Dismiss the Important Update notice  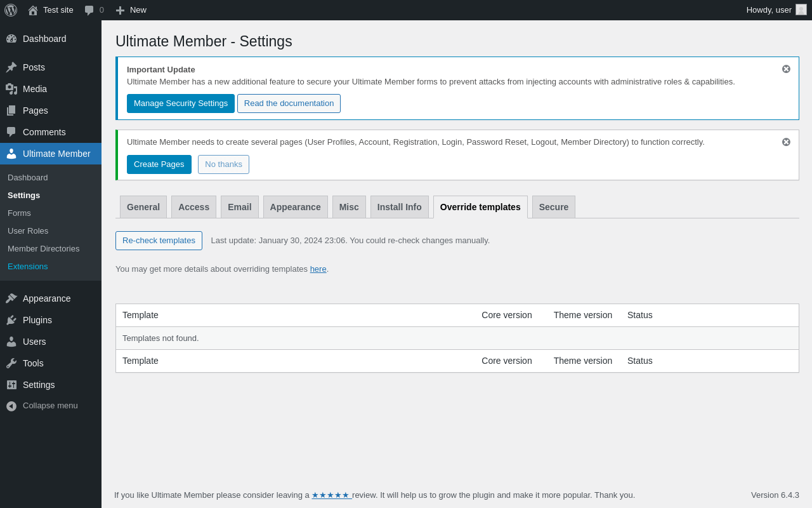pos(786,69)
